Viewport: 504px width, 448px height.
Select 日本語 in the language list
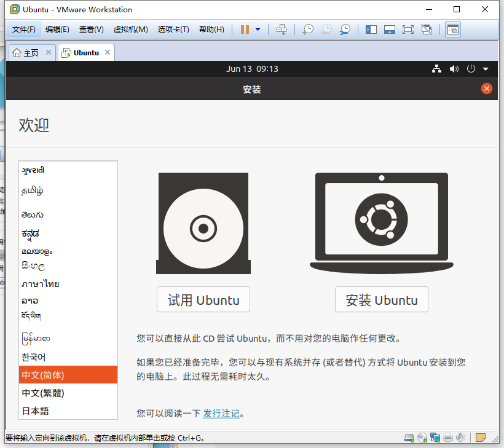click(x=68, y=411)
